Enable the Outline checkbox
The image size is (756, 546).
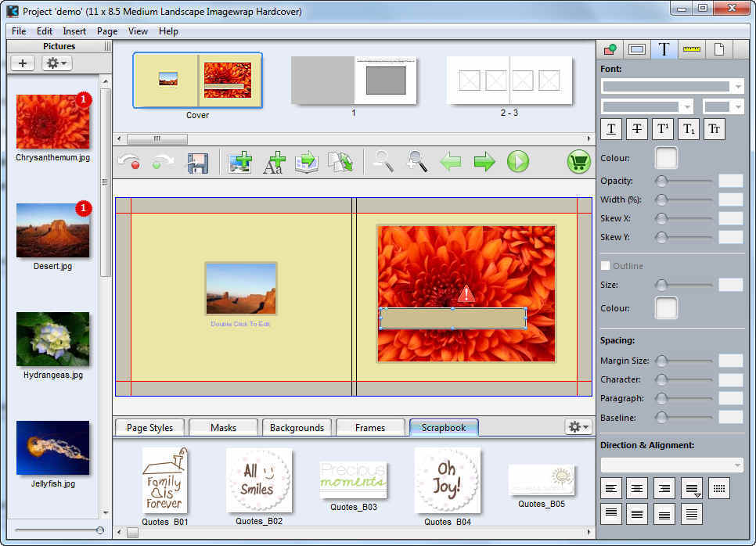click(x=605, y=266)
